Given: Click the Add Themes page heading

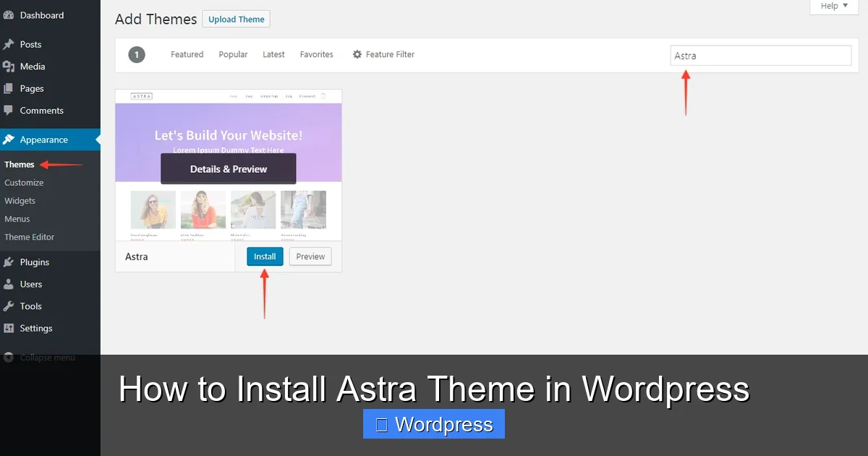Looking at the screenshot, I should point(156,20).
